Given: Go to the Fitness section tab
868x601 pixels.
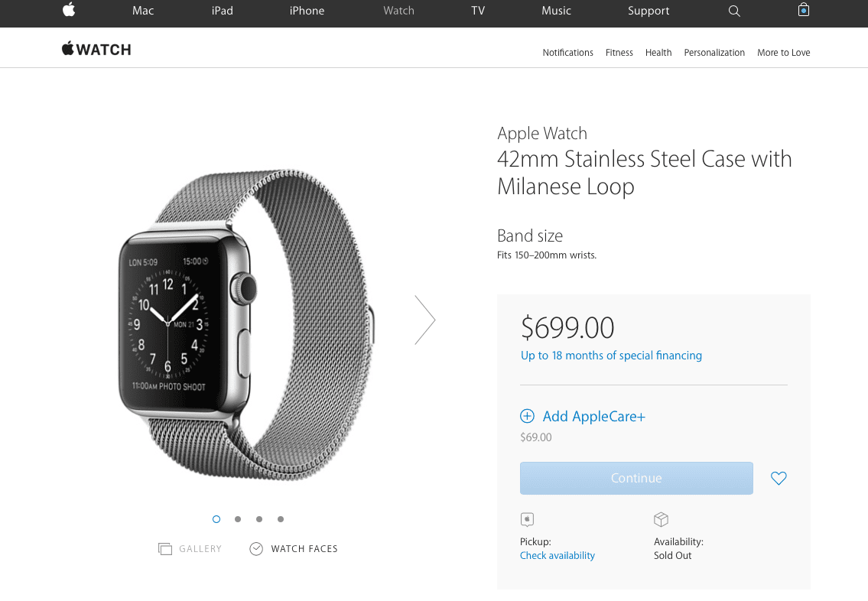Looking at the screenshot, I should pos(619,53).
